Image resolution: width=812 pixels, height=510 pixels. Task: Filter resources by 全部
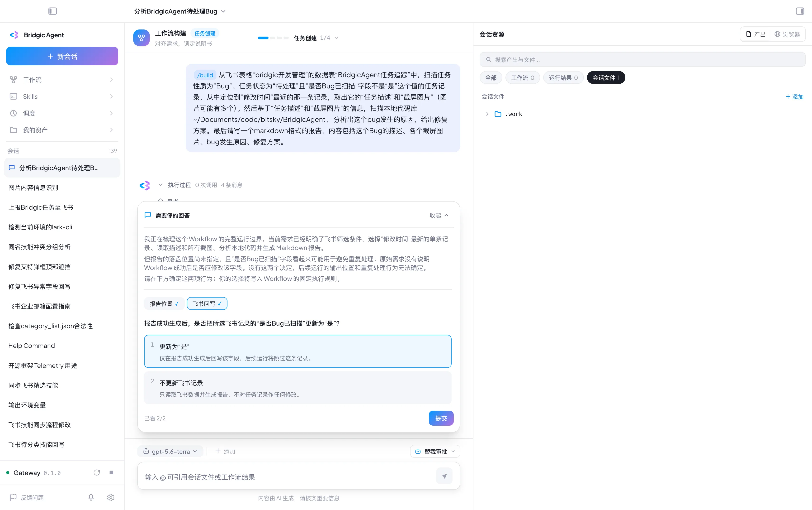(x=491, y=77)
